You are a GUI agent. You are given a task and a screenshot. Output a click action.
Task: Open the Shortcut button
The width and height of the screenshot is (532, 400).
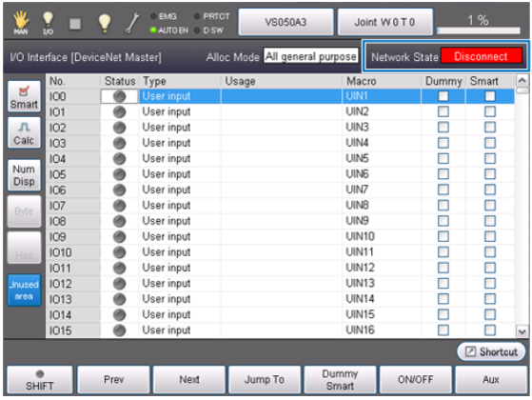point(491,351)
